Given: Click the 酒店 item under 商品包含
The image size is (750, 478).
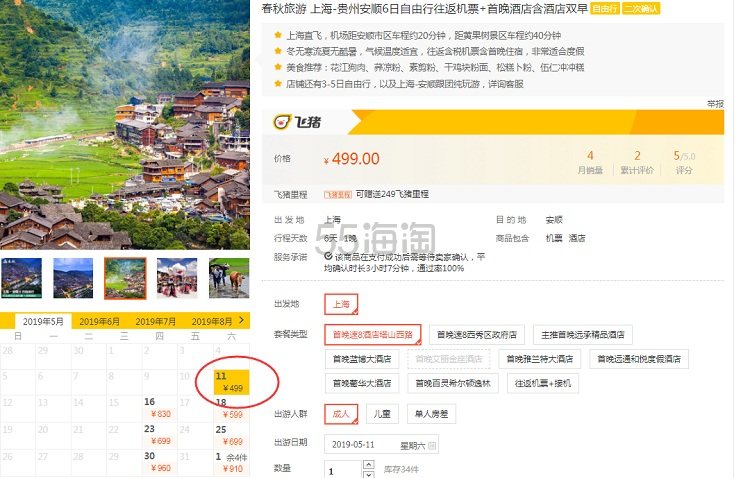Looking at the screenshot, I should [x=577, y=238].
